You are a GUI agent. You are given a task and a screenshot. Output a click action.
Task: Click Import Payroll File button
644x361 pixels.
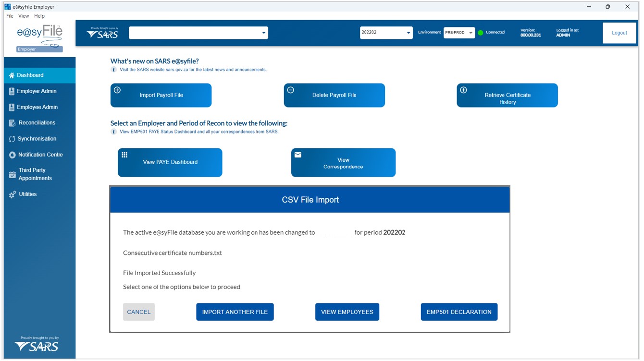pyautogui.click(x=161, y=95)
